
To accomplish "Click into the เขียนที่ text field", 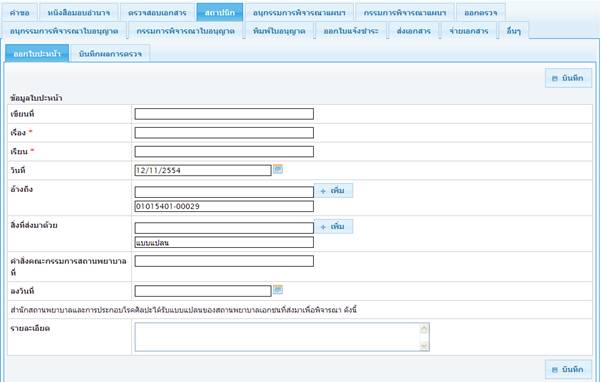I will [x=224, y=114].
